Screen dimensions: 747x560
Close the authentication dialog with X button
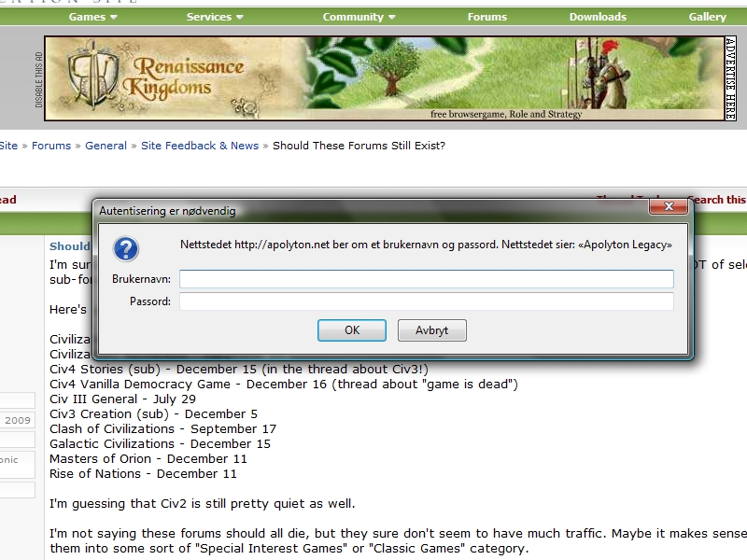669,209
